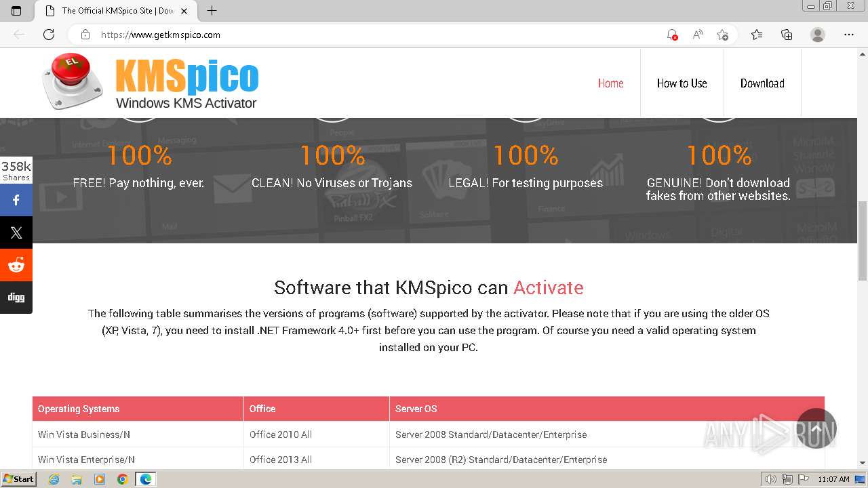This screenshot has height=488, width=868.
Task: Open the Download page
Action: click(x=762, y=83)
